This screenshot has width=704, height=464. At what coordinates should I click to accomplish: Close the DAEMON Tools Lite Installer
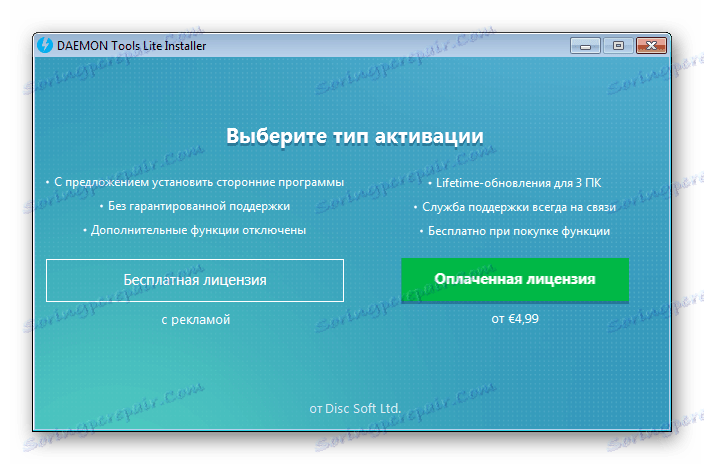click(651, 46)
